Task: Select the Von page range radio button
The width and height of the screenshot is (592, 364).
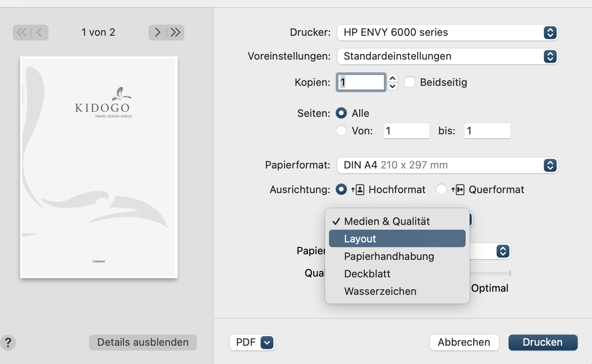Action: pyautogui.click(x=341, y=131)
